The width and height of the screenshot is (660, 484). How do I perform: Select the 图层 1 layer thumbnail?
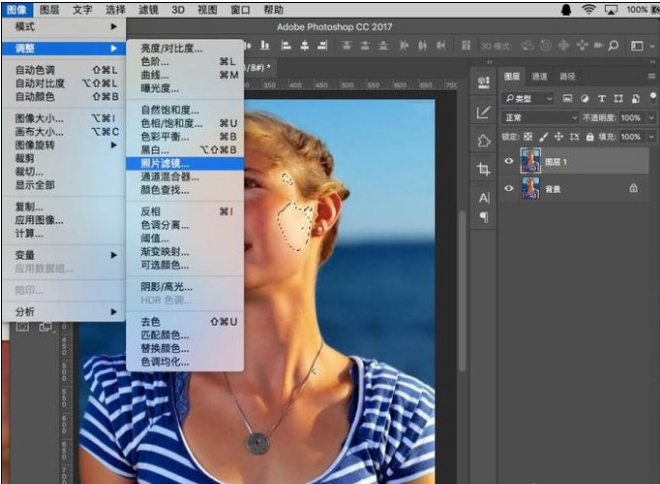531,159
